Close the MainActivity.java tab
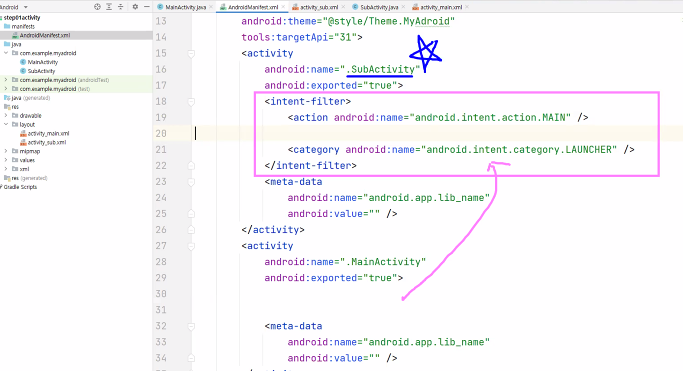 tap(211, 7)
